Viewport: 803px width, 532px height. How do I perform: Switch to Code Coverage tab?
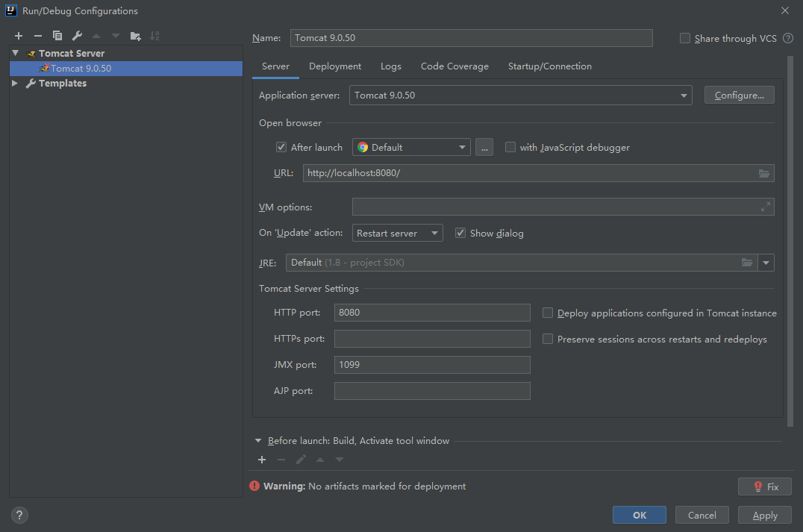coord(454,66)
